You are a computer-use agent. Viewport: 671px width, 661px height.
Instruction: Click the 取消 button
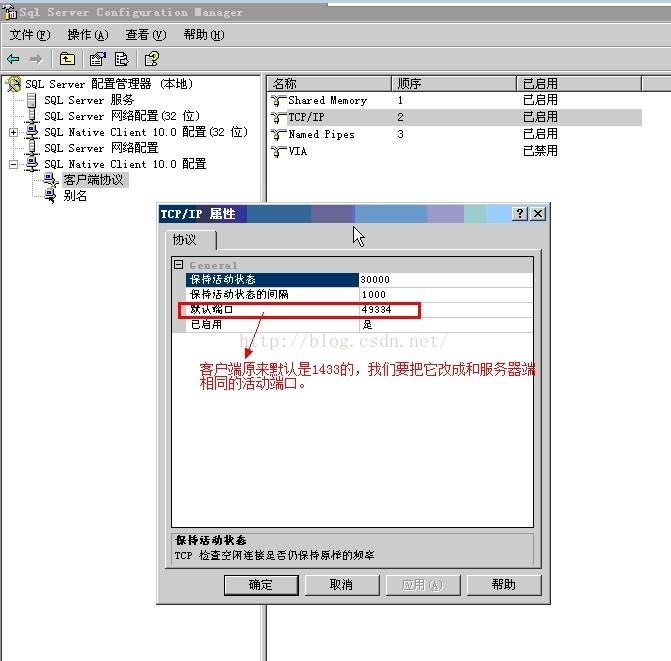341,585
